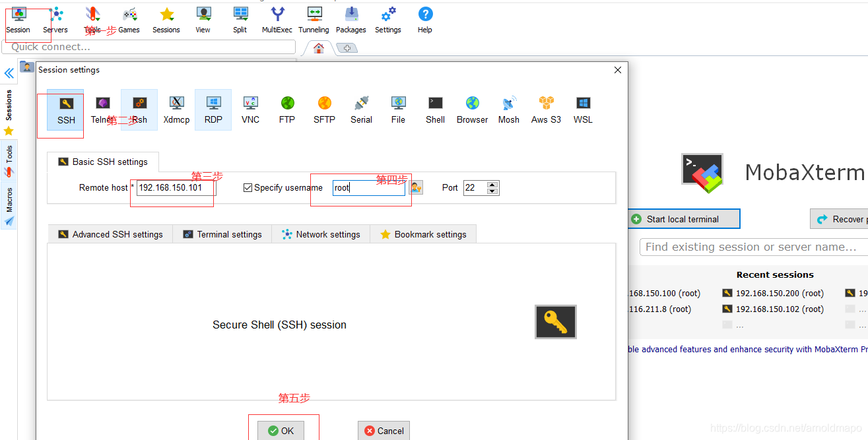Cancel the Session settings dialog
The height and width of the screenshot is (440, 868).
384,431
